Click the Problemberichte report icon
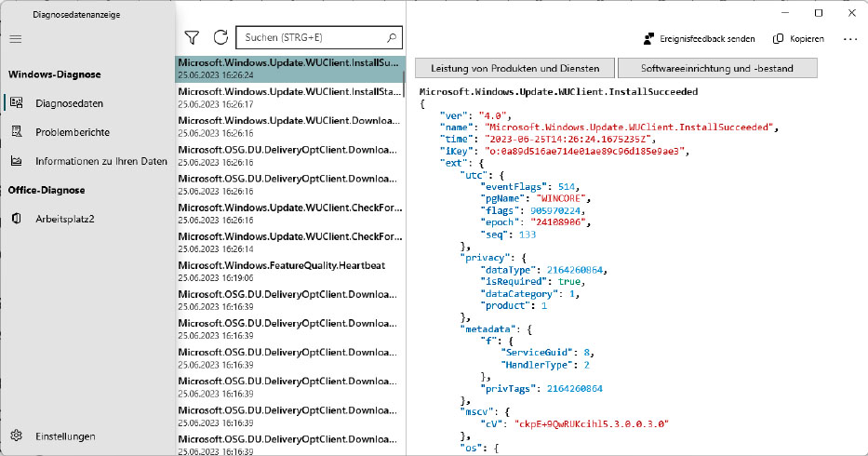The image size is (868, 456). tap(17, 131)
